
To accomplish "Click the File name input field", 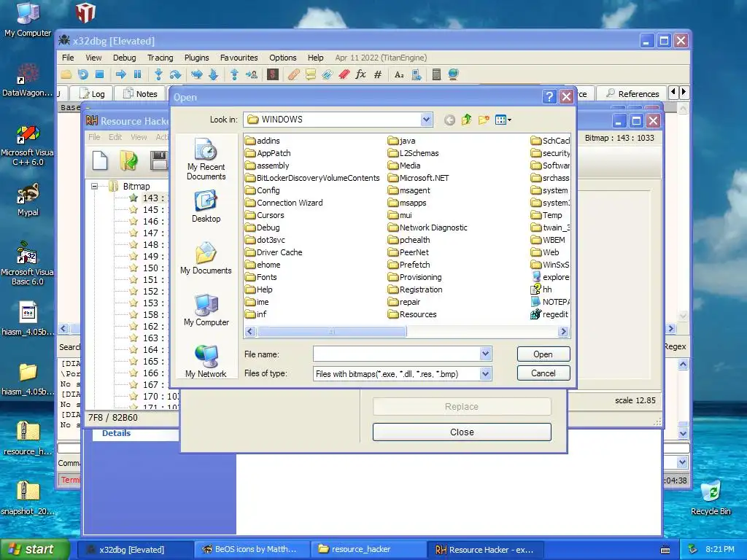I will click(396, 354).
